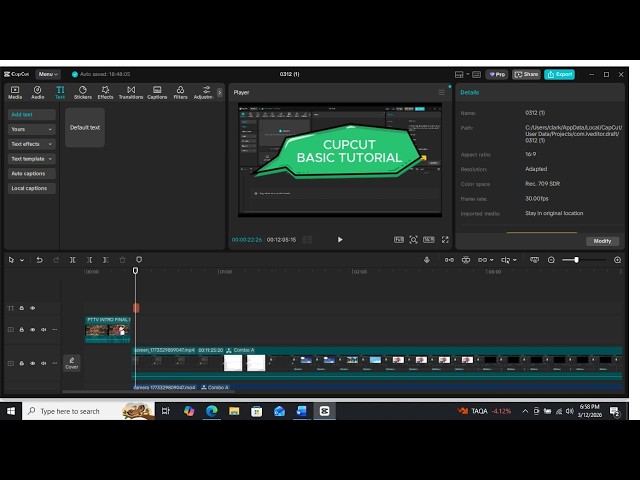Mute the main screen recording track
This screenshot has width=640, height=480.
coord(44,363)
